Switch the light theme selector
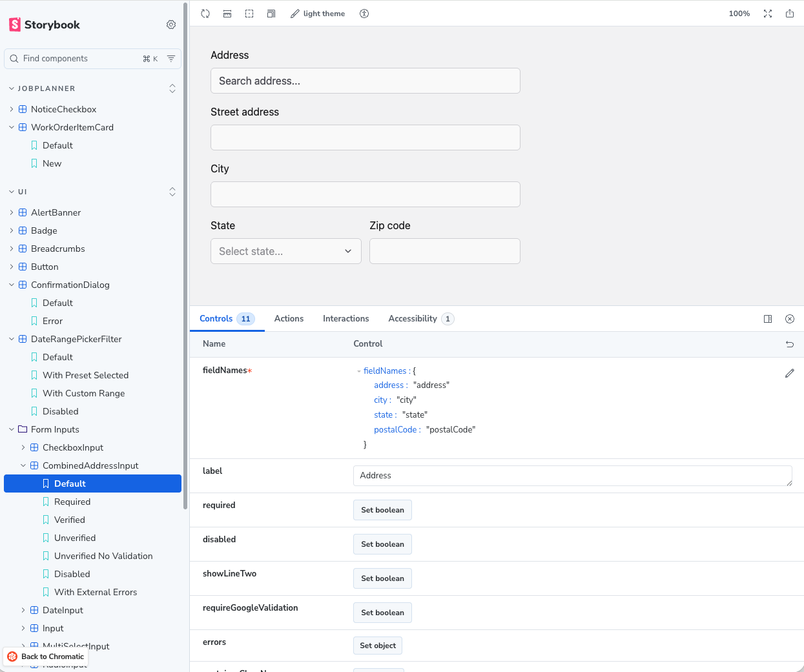This screenshot has height=672, width=804. pyautogui.click(x=318, y=14)
